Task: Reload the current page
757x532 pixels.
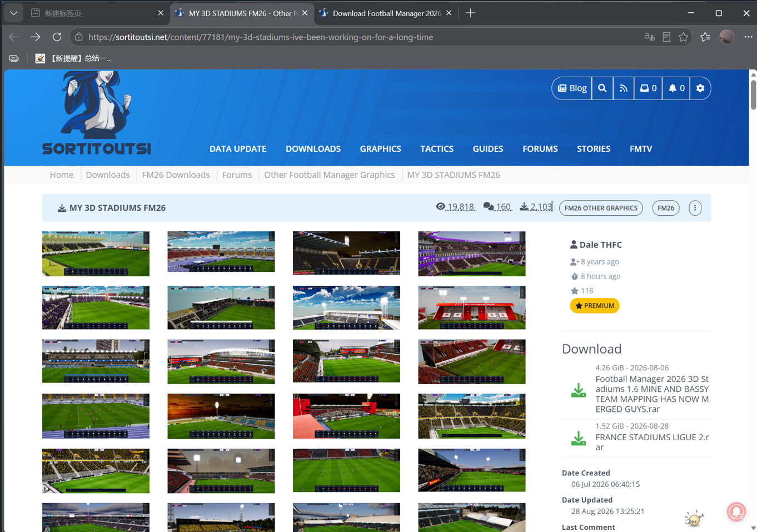Action: pyautogui.click(x=57, y=37)
